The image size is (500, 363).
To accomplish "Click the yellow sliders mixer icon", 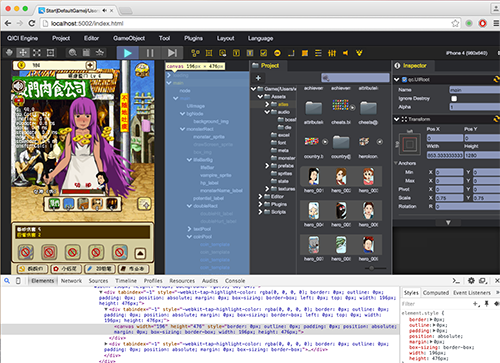I will pos(332,53).
